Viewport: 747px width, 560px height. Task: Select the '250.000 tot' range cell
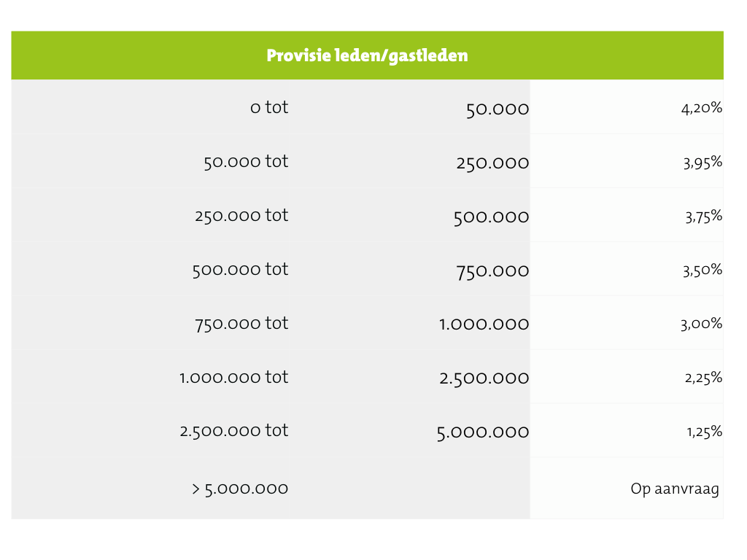point(241,216)
